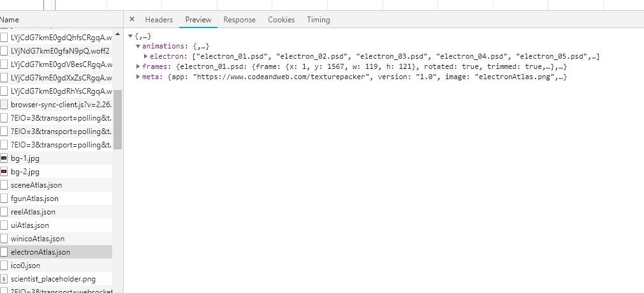Click the frames key label
Viewport: 644px width, 293px height.
(154, 66)
